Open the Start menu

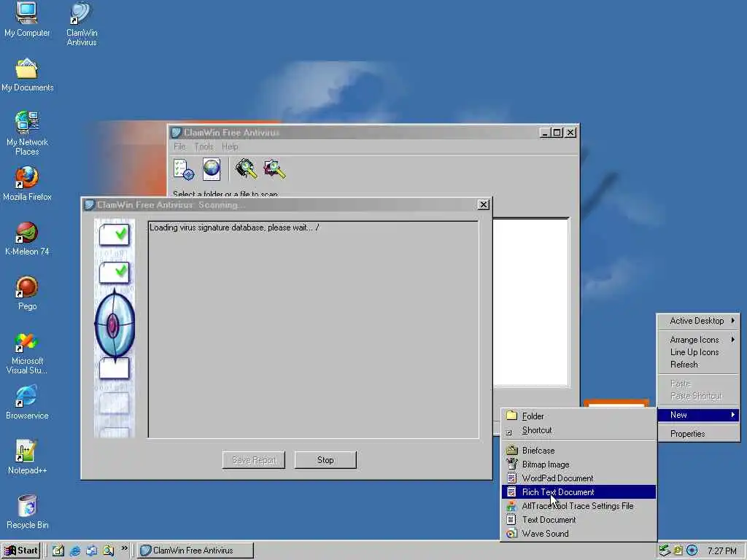point(21,551)
